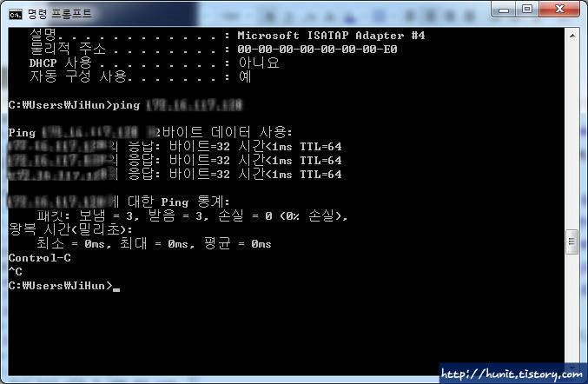
Task: Click the Microsoft ISATAP Adapter #4 text
Action: click(331, 36)
